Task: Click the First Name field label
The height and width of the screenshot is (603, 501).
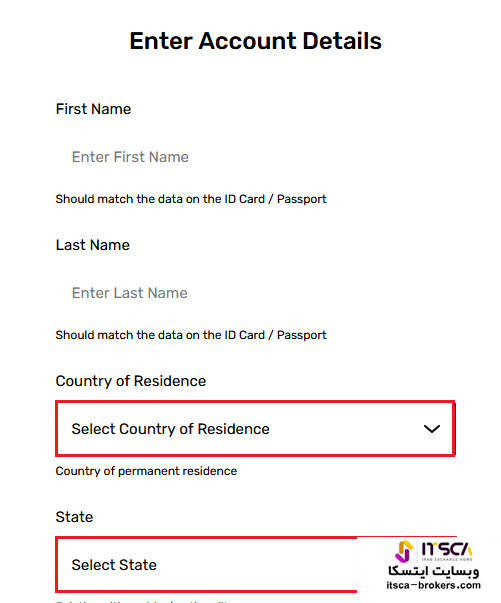Action: [93, 109]
